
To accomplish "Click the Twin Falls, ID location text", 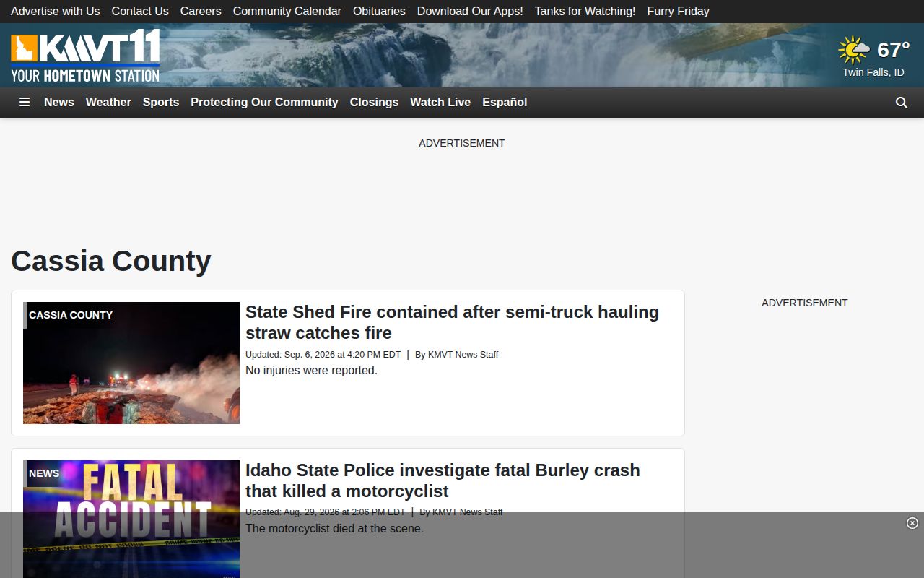I will tap(873, 72).
